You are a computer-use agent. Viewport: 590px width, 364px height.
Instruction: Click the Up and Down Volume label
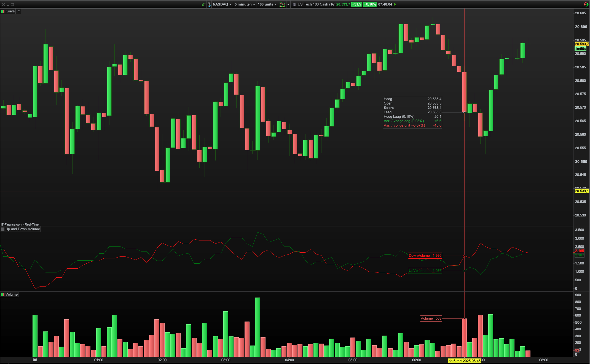point(23,229)
